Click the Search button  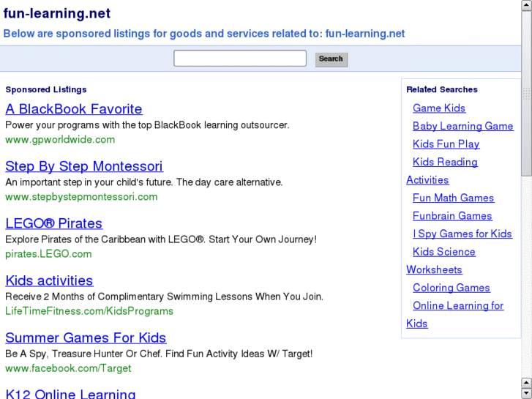331,59
